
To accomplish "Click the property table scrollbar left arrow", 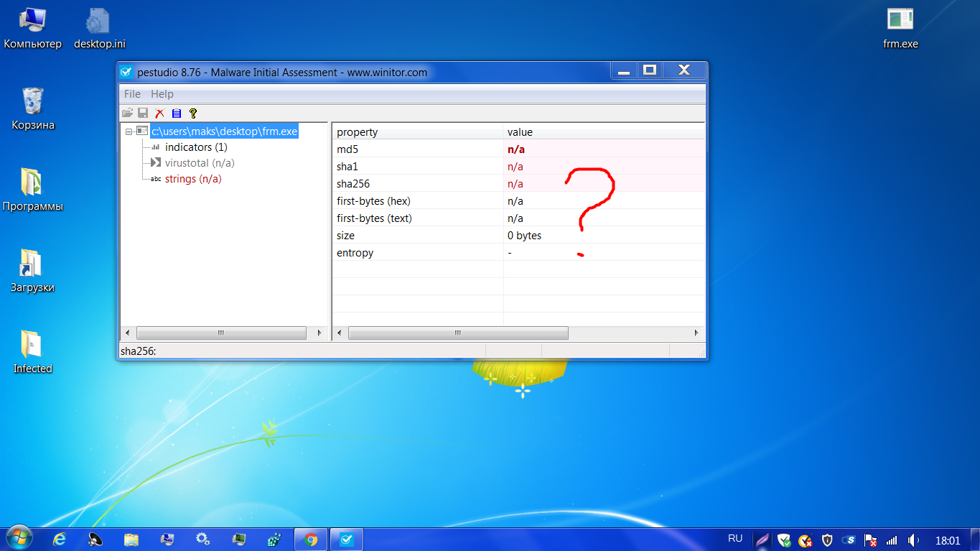I will [340, 333].
